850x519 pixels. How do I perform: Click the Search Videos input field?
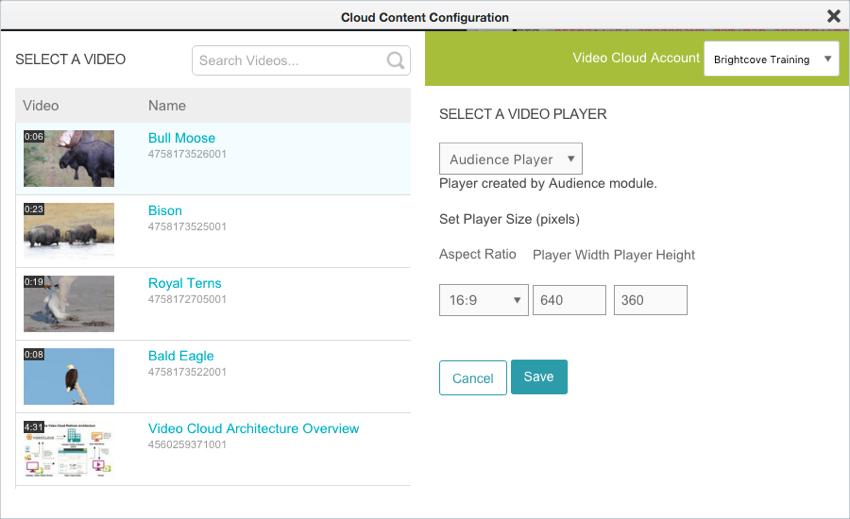[x=290, y=60]
